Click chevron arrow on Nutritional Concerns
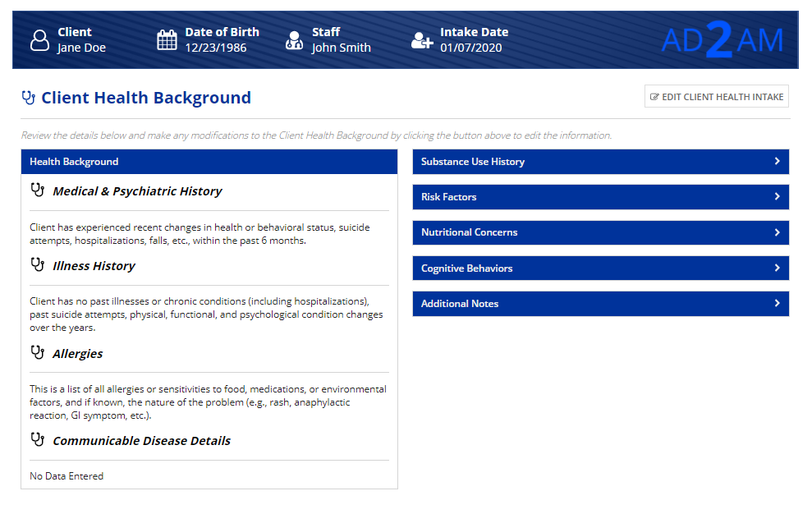The width and height of the screenshot is (812, 514). click(778, 232)
